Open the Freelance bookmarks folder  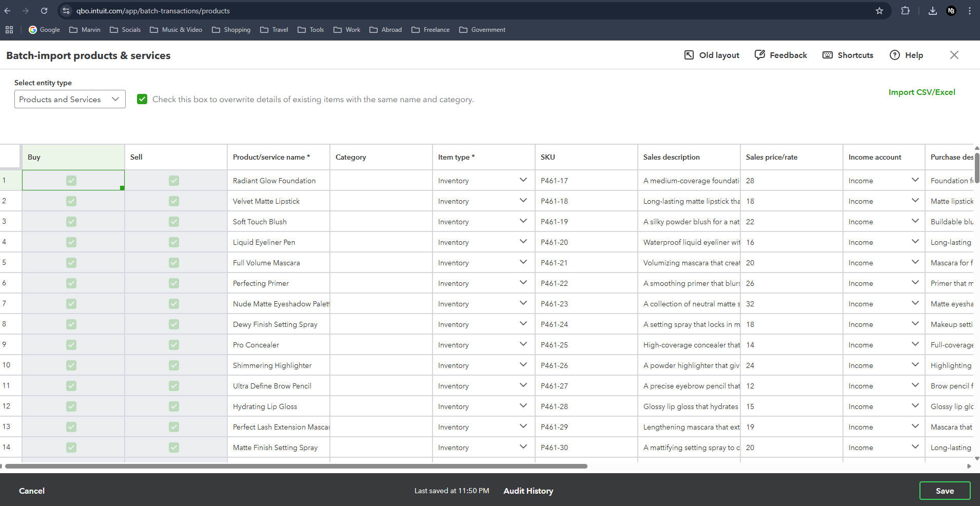tap(430, 30)
